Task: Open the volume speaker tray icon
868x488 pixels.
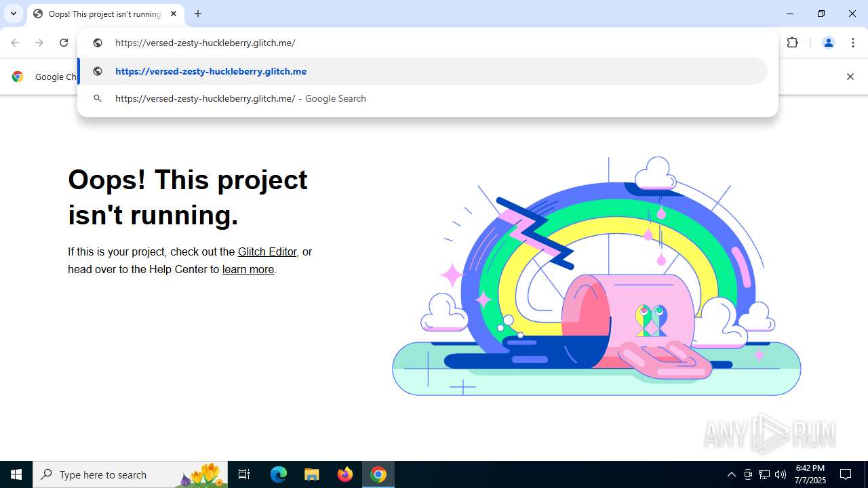Action: click(x=781, y=474)
